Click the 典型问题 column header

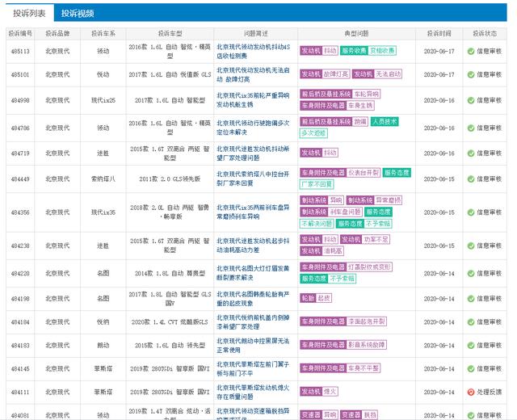[x=356, y=34]
